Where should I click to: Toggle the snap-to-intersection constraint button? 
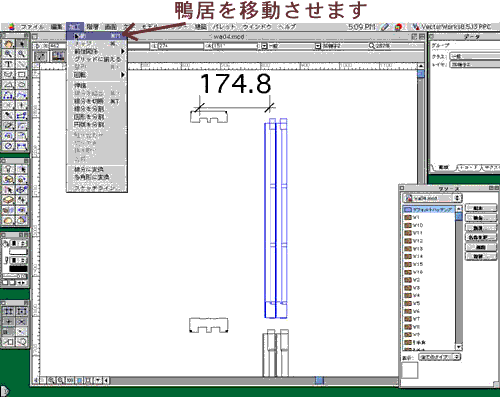tap(22, 322)
